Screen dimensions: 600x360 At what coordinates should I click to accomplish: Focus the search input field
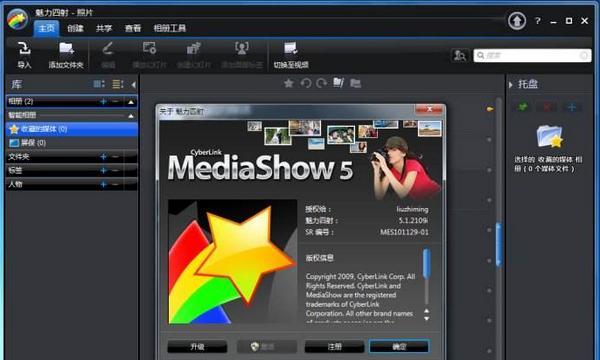tap(532, 56)
